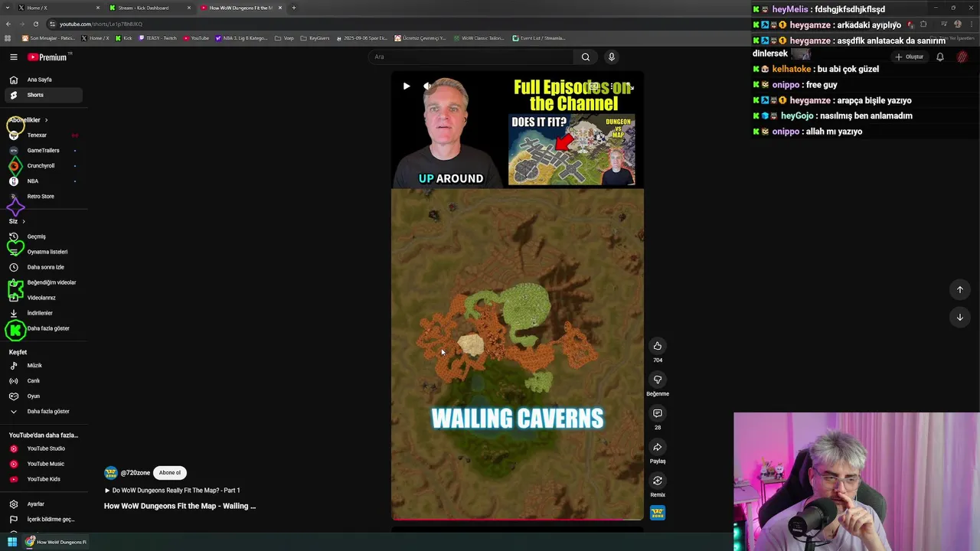This screenshot has width=980, height=551.
Task: Enter fullscreen on the Short
Action: (629, 86)
